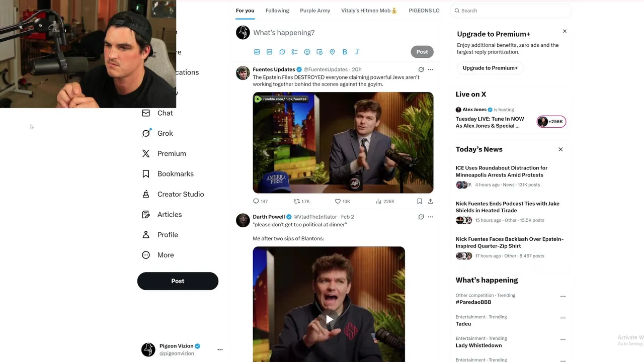Open the Bookmarks page in sidebar

(175, 174)
